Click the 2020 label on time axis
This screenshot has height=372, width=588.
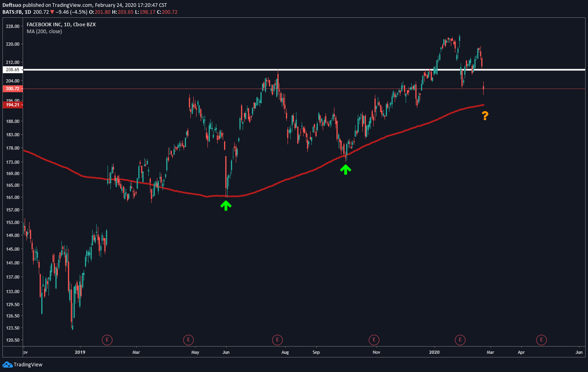pyautogui.click(x=434, y=353)
